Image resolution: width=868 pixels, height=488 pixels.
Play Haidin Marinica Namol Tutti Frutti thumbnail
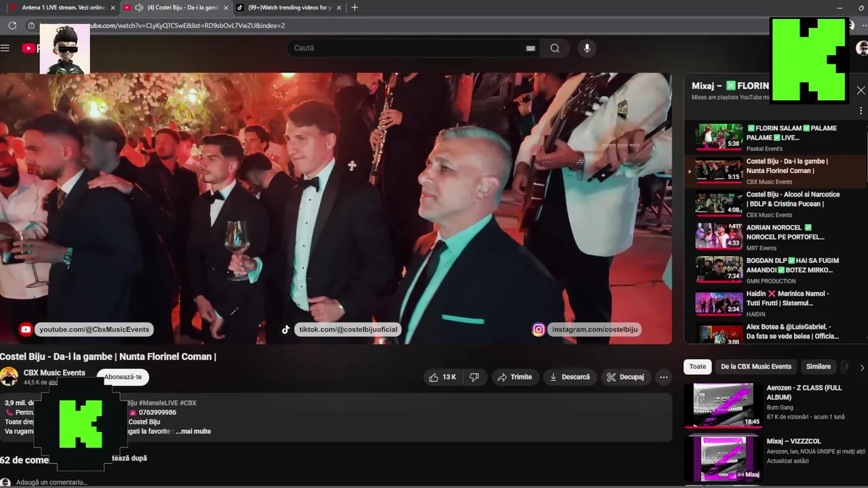pyautogui.click(x=719, y=302)
